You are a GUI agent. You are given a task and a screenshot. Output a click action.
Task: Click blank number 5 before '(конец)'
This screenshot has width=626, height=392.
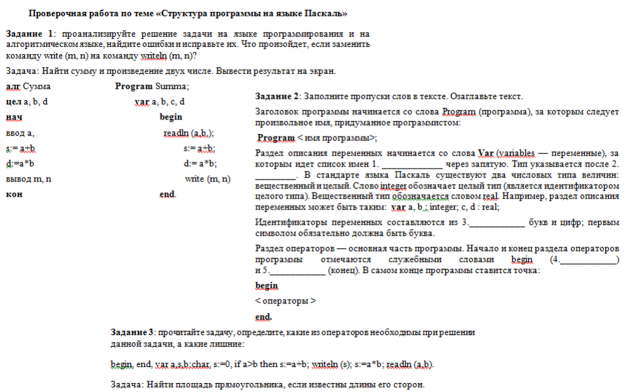click(297, 271)
